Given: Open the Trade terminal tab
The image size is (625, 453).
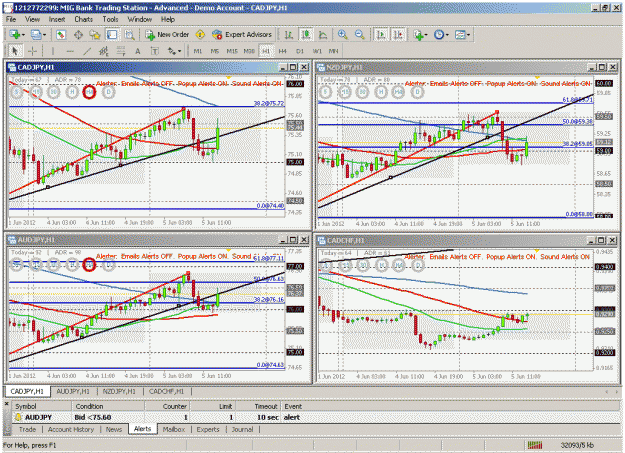Looking at the screenshot, I should click(27, 429).
